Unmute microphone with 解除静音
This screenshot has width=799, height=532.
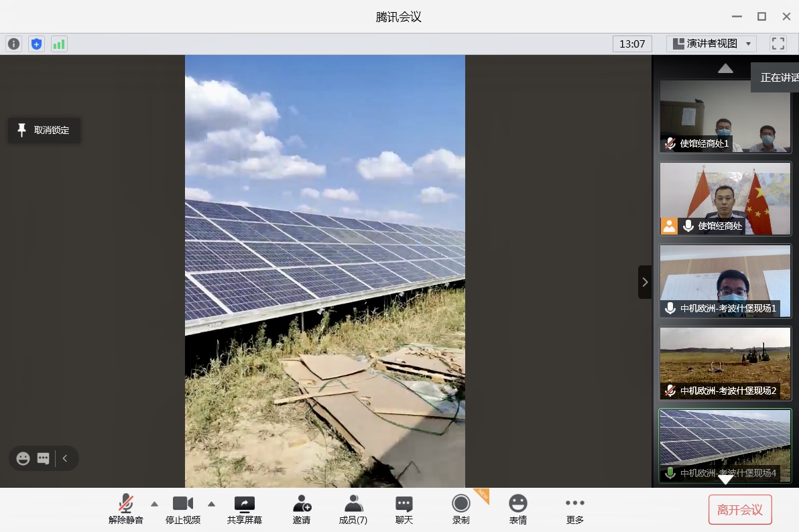(x=125, y=509)
